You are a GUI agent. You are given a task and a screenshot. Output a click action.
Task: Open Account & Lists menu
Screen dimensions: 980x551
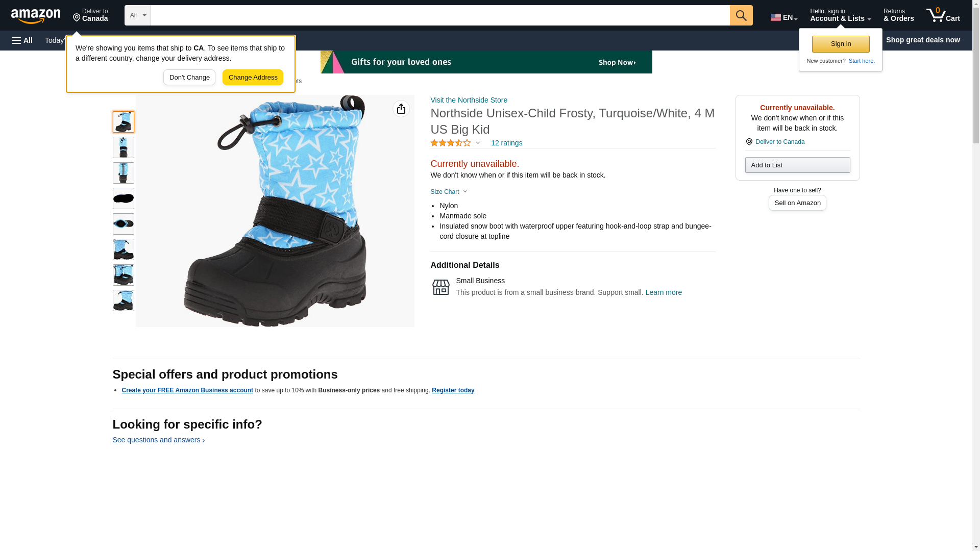(x=840, y=15)
